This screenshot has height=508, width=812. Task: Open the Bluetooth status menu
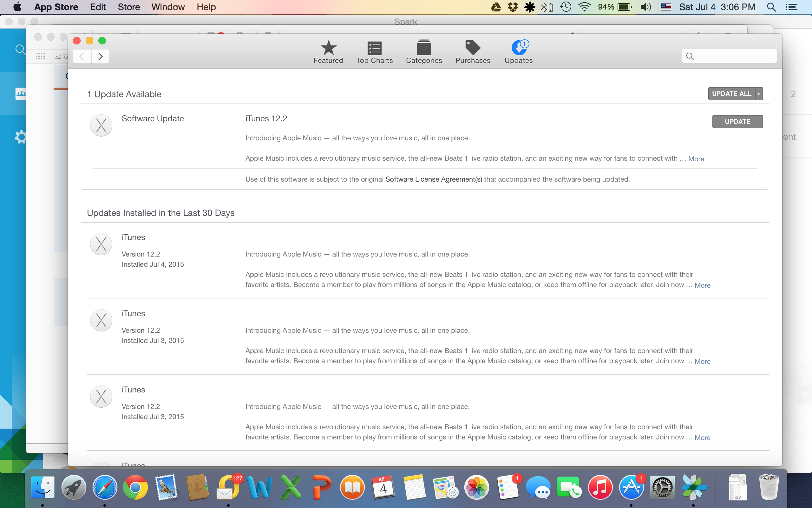(x=547, y=7)
